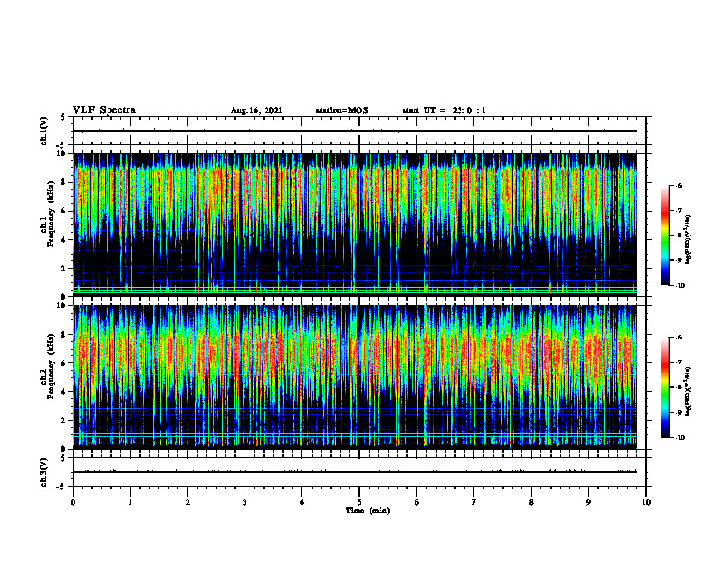Click the "ch.3(V)" axis label

[44, 472]
